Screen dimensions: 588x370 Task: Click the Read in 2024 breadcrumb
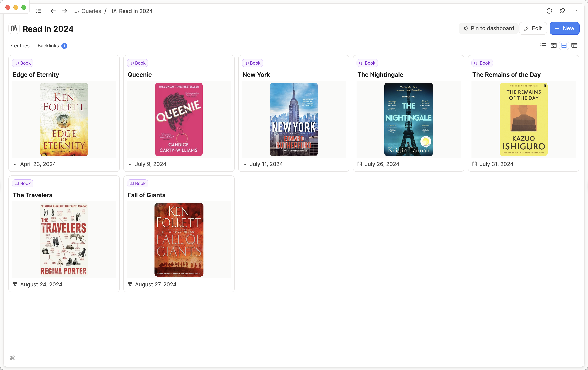132,11
